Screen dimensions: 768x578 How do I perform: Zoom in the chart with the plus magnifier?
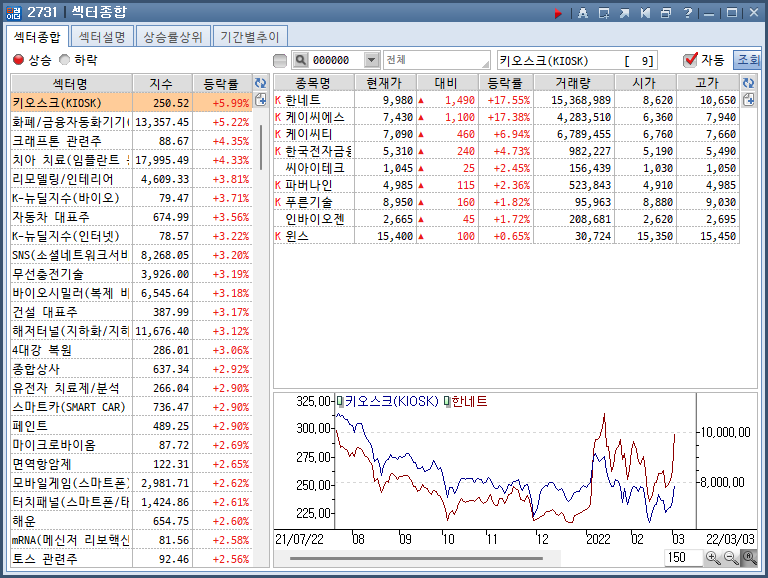point(713,557)
